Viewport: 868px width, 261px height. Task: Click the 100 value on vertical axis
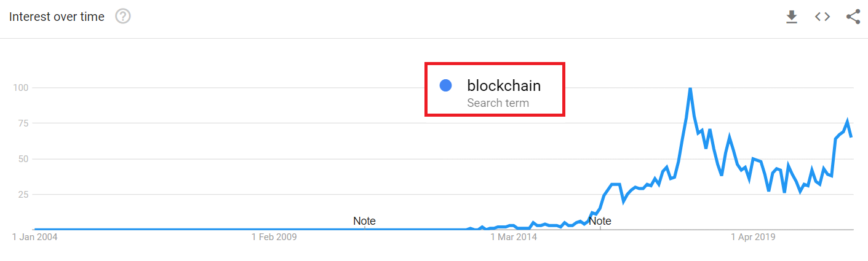[x=22, y=88]
